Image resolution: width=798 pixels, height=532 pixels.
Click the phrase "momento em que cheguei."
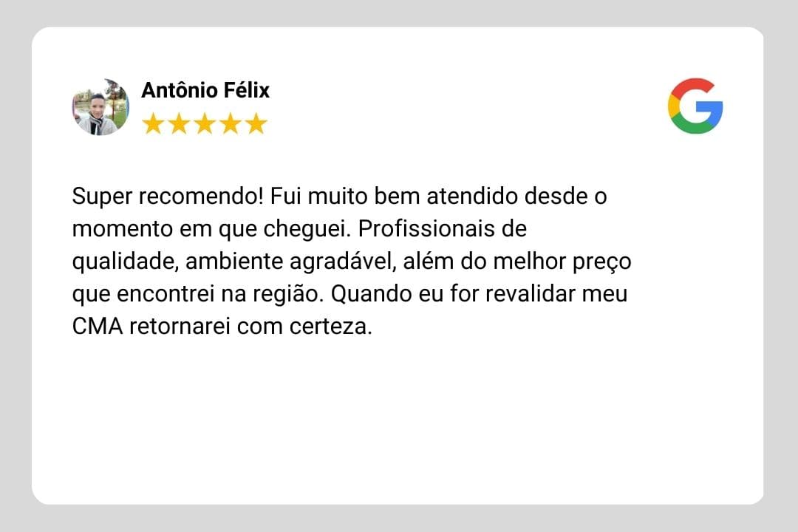point(212,229)
